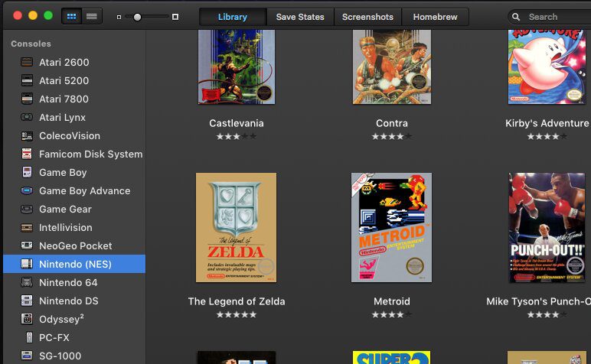The height and width of the screenshot is (364, 591).
Task: Select the Famicom Disk System icon
Action: (27, 154)
